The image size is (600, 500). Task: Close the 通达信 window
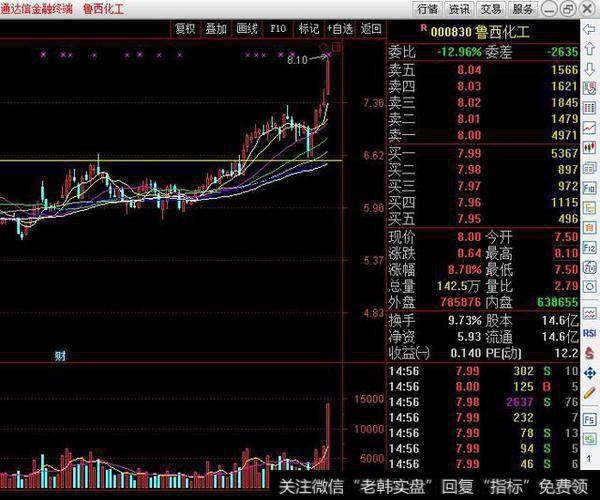point(587,9)
